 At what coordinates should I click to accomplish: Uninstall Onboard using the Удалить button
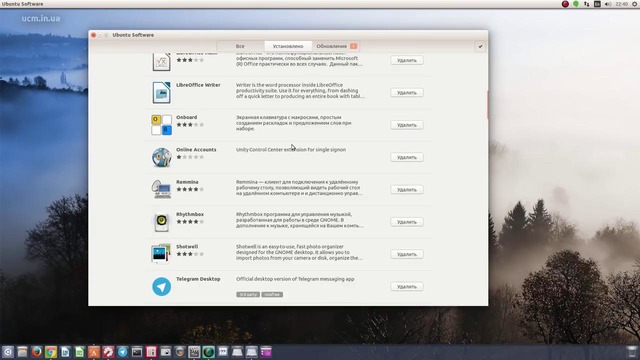(407, 125)
